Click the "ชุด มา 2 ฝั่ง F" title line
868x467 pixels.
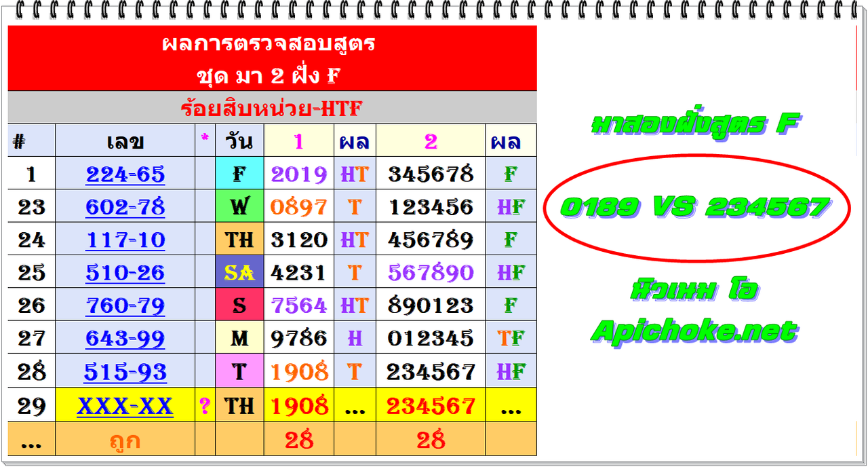(267, 75)
